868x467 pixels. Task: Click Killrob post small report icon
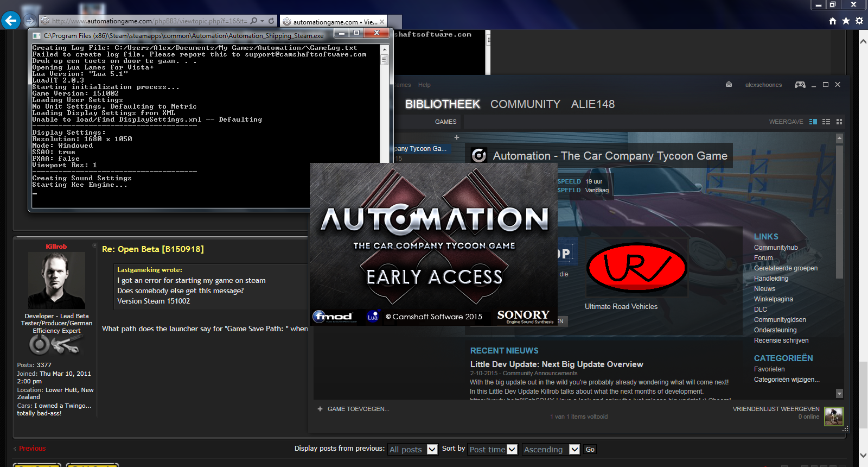(94, 245)
